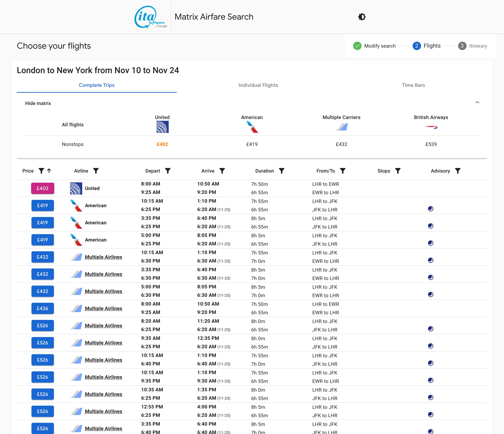This screenshot has height=434, width=504.
Task: Click the Price column header
Action: [28, 171]
